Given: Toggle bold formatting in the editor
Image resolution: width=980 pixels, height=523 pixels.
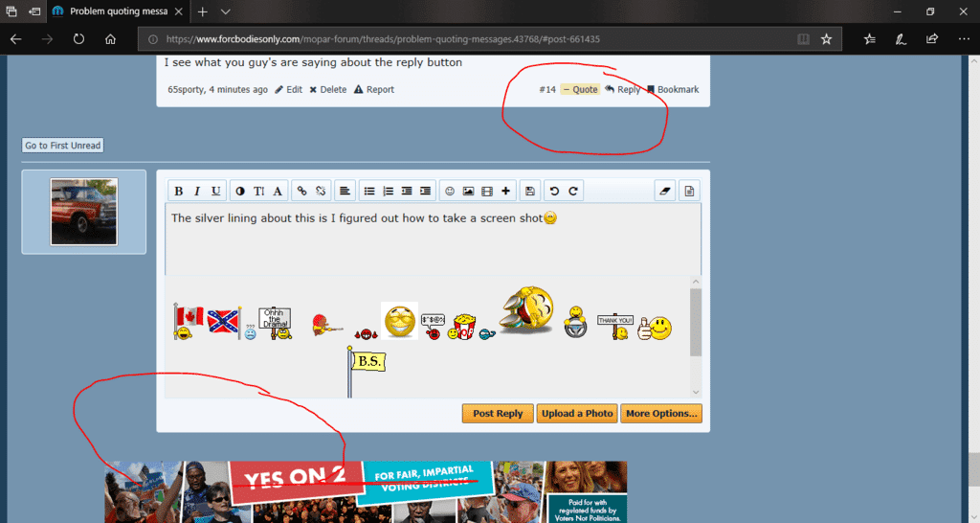Looking at the screenshot, I should tap(179, 192).
